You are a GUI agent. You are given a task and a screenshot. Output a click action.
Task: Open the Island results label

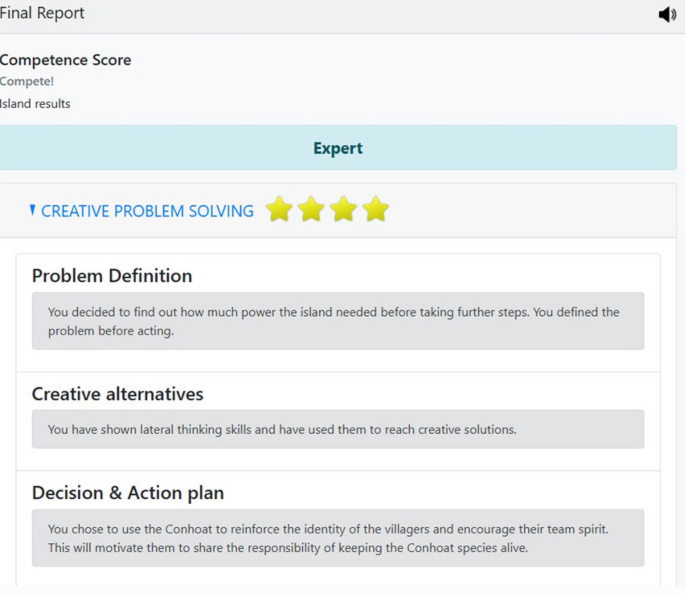pyautogui.click(x=35, y=104)
